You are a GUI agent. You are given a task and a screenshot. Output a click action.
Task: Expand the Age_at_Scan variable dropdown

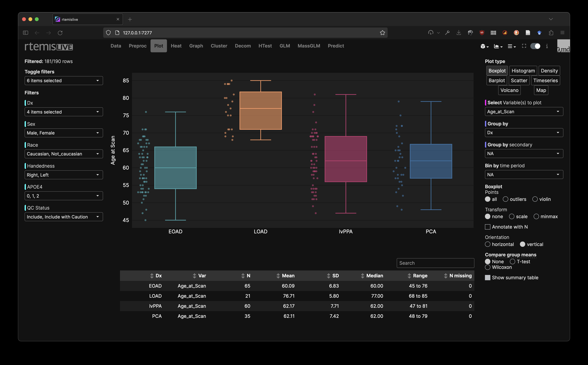click(524, 111)
